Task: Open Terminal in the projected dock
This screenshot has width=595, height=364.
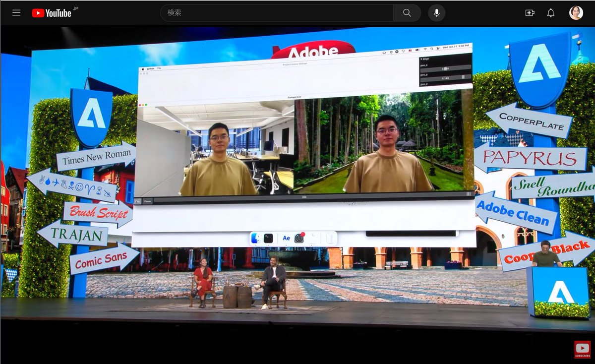Action: coord(268,238)
